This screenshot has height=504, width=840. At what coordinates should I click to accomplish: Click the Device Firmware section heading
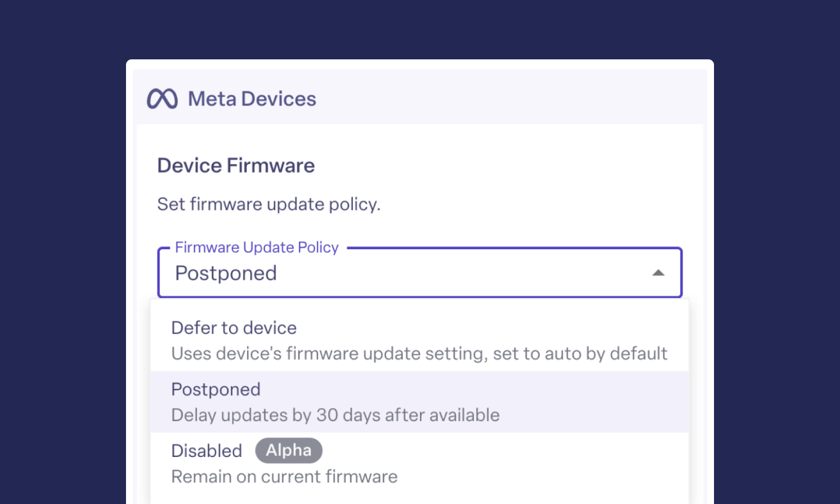(x=236, y=166)
